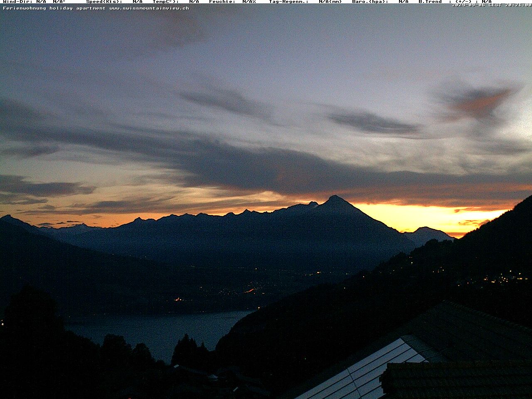This screenshot has width=532, height=399.
Task: Click the 'Wind-Dir:' label in the overlay
Action: click(x=18, y=2)
